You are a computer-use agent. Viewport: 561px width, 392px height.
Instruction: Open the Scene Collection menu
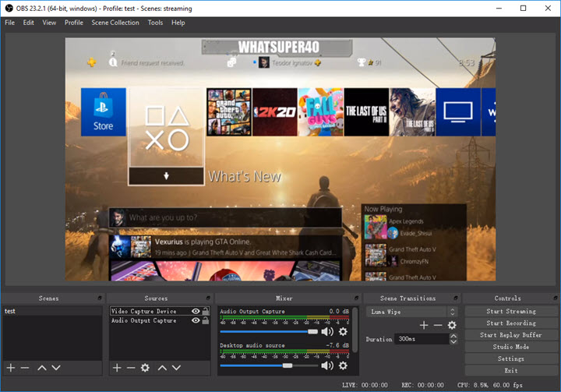pos(115,23)
